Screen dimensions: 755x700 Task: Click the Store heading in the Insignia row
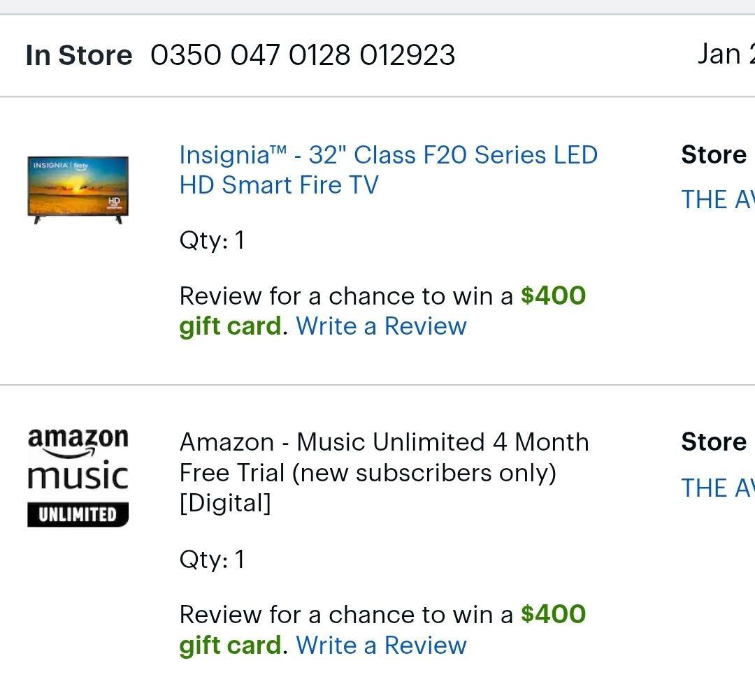(714, 155)
